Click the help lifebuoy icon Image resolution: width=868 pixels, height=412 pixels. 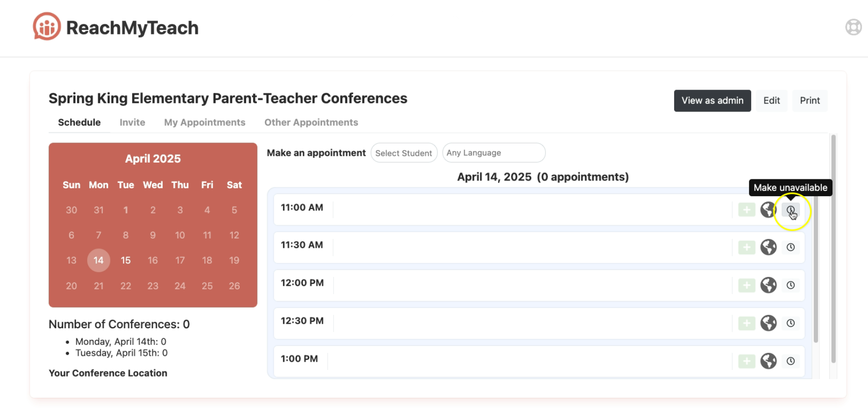click(853, 27)
